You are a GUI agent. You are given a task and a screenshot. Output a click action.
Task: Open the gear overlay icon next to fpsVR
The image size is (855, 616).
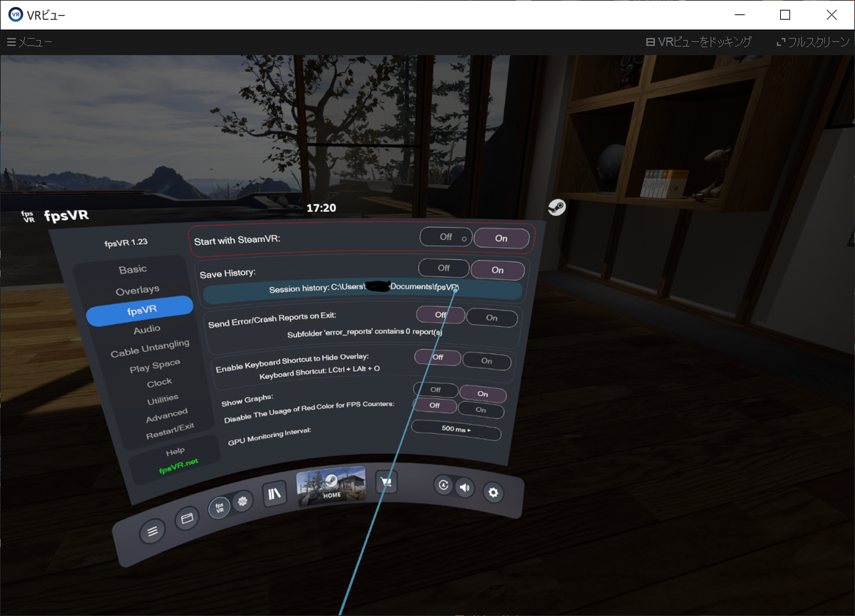(242, 501)
